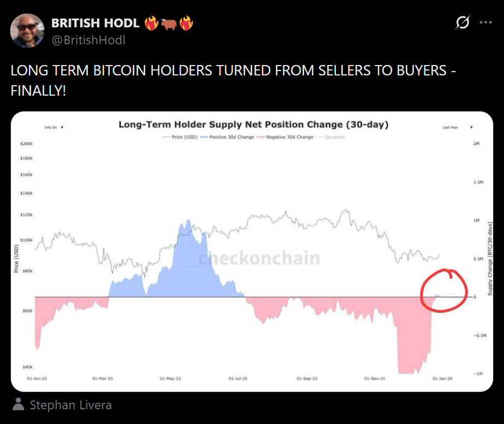Click the British HODL profile avatar
The height and width of the screenshot is (424, 504).
point(27,31)
